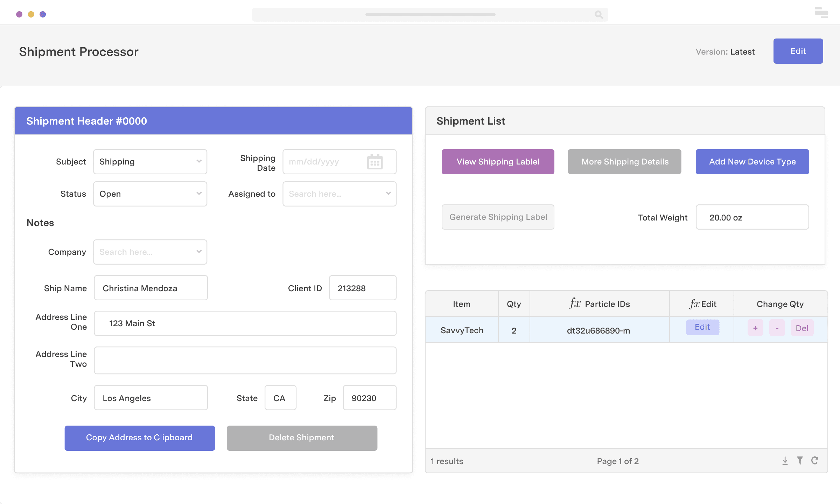The height and width of the screenshot is (504, 840).
Task: Click the download export icon below the table
Action: 785,460
